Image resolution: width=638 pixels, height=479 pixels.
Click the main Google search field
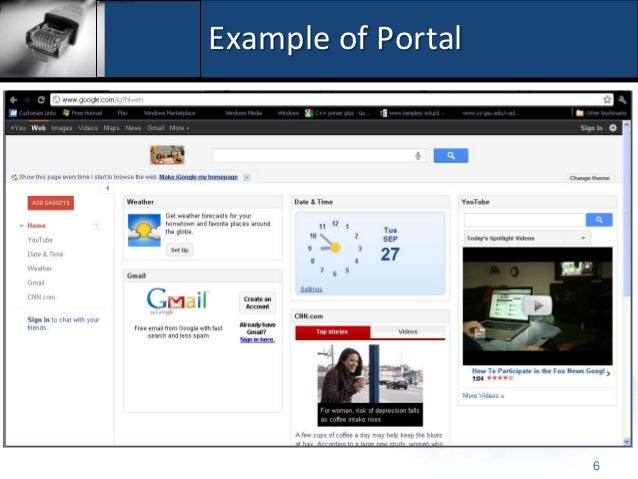click(x=319, y=155)
